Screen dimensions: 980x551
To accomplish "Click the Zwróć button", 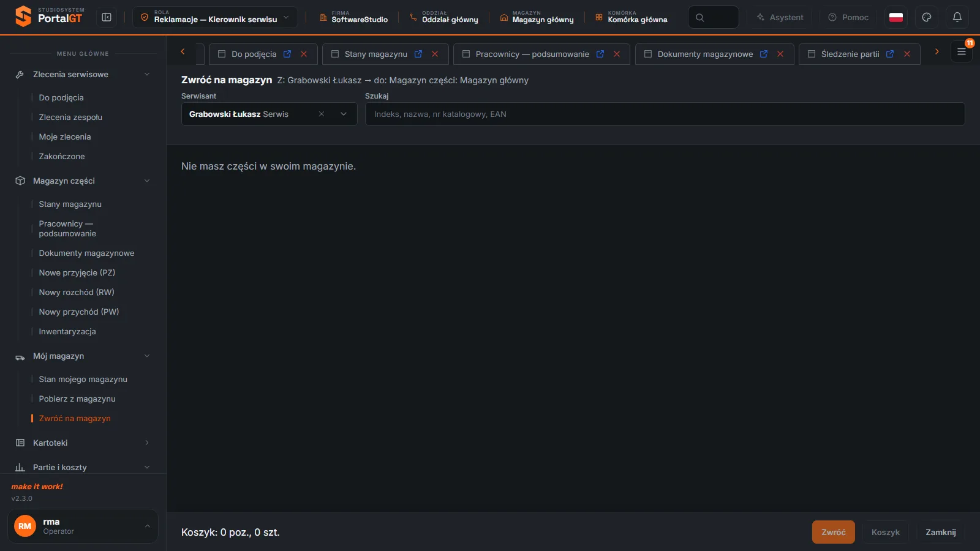I will tap(834, 532).
